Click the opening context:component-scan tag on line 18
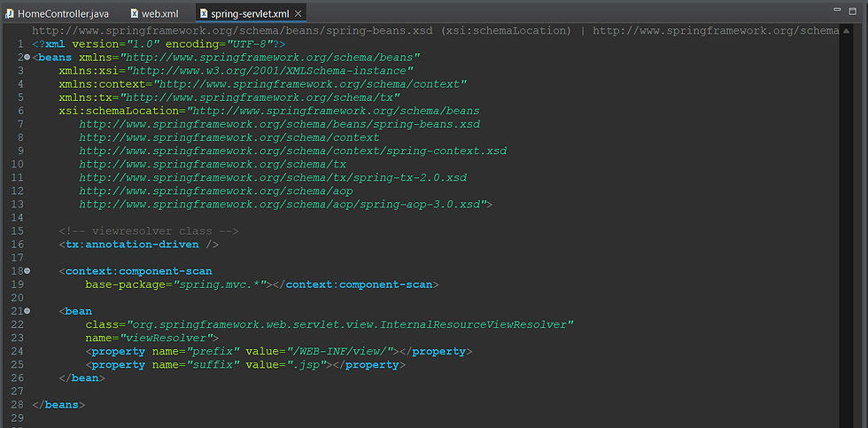The width and height of the screenshot is (868, 428). pos(136,271)
